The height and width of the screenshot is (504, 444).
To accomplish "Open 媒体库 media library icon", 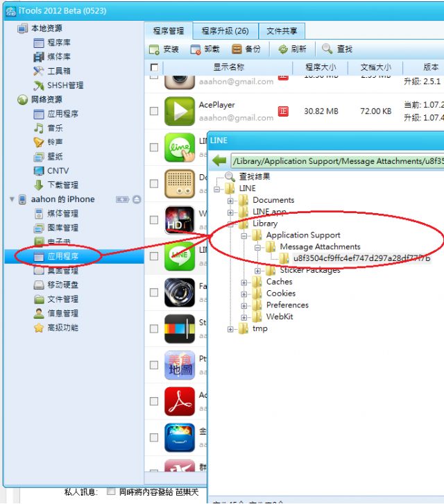I will 39,57.
